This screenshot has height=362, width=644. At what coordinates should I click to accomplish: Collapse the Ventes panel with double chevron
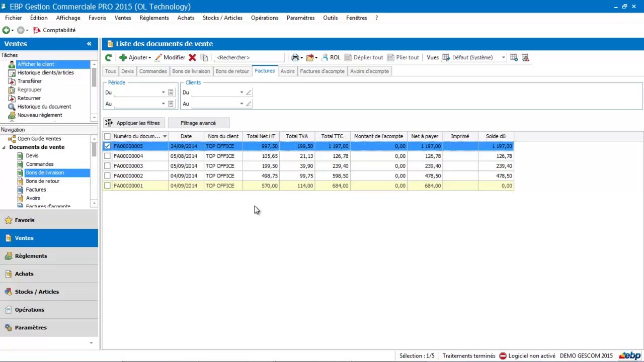tap(89, 44)
